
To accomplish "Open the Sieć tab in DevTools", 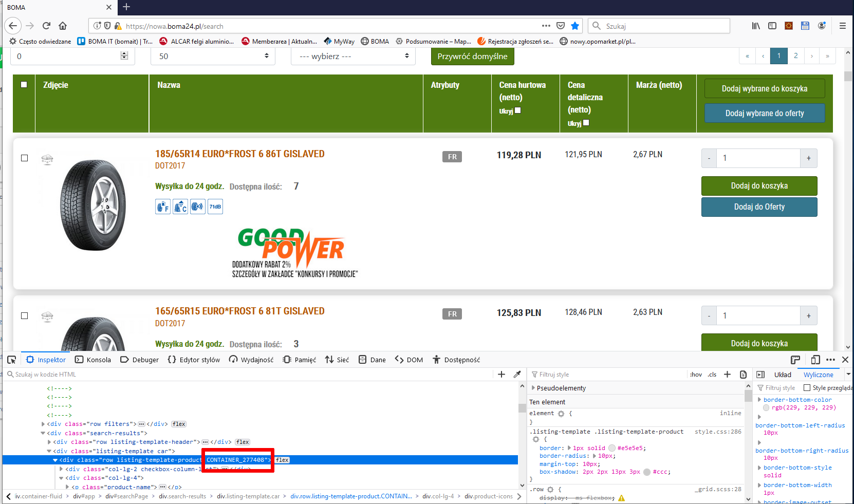I will (x=337, y=360).
